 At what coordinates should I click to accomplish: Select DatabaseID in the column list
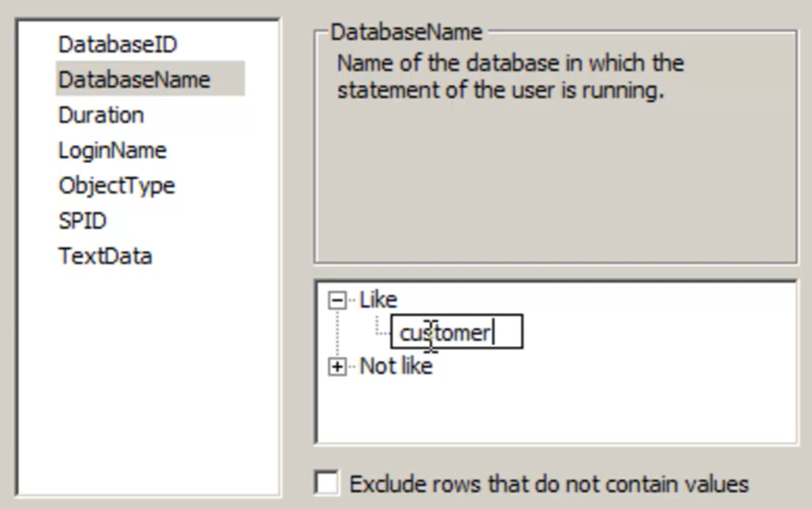pos(117,45)
